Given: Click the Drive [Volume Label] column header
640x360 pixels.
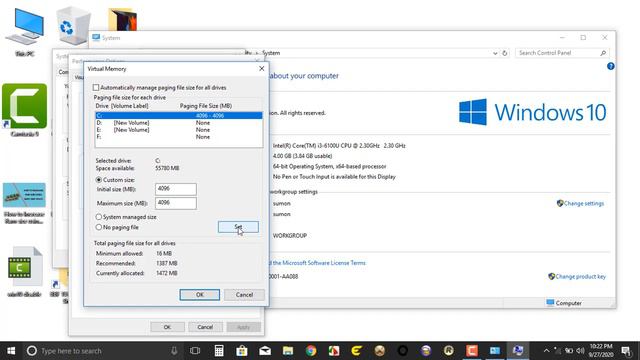Looking at the screenshot, I should (122, 106).
